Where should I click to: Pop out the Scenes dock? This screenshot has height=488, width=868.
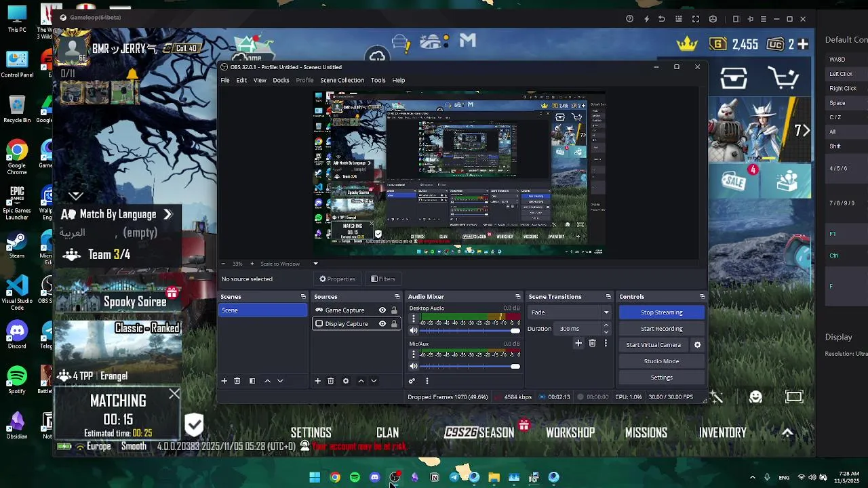click(303, 297)
